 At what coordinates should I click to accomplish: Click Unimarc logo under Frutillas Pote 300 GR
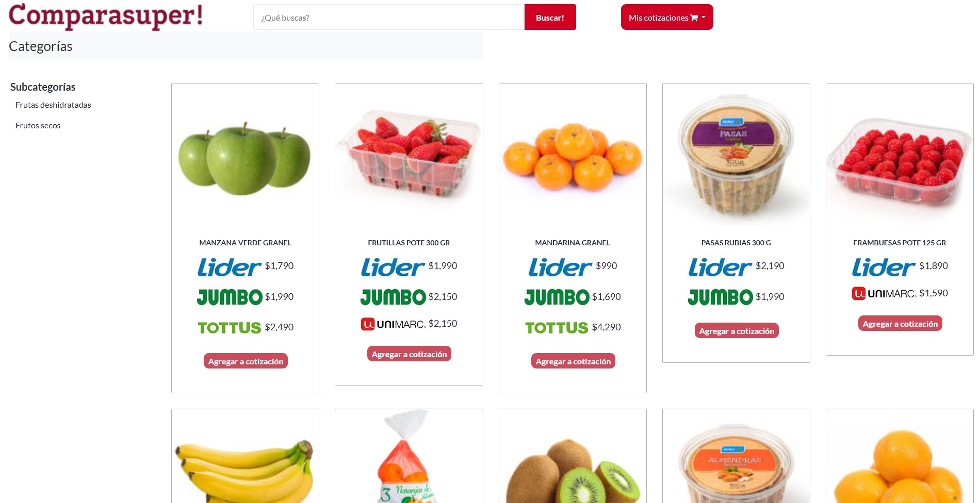[x=393, y=324]
